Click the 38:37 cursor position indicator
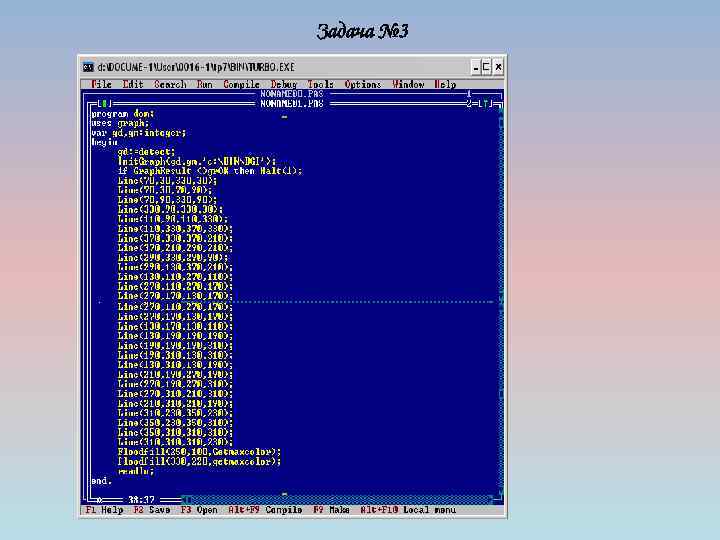 point(141,500)
